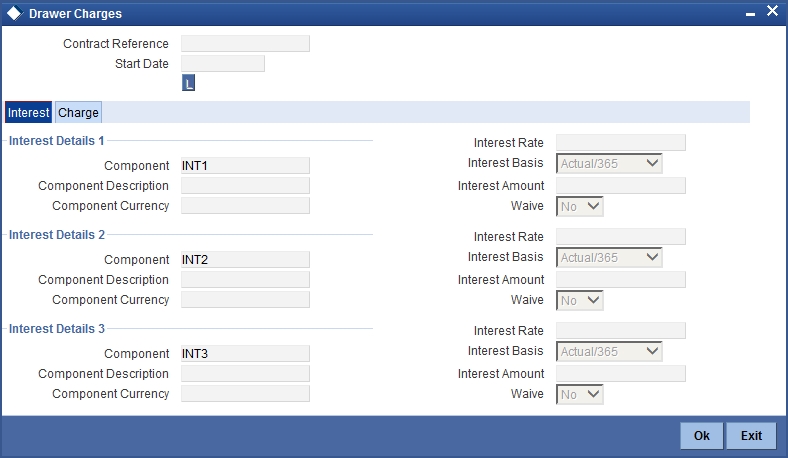Image resolution: width=788 pixels, height=458 pixels.
Task: Click Component Currency field in Interest Details 3
Action: click(245, 394)
